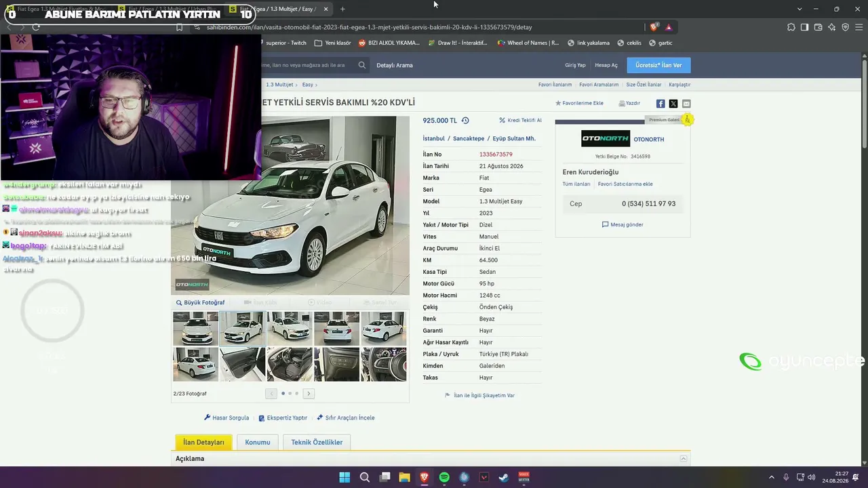Select the İlan Detayları tab

click(203, 443)
